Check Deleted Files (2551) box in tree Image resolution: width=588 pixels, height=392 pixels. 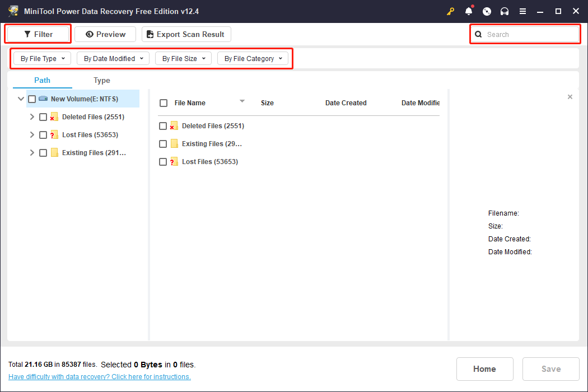click(x=43, y=117)
